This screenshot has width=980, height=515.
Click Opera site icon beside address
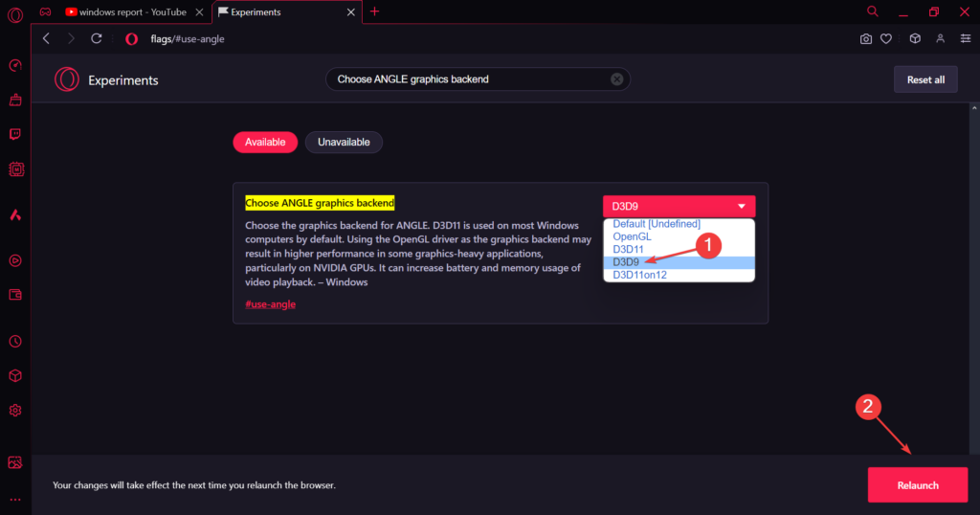pyautogui.click(x=131, y=38)
